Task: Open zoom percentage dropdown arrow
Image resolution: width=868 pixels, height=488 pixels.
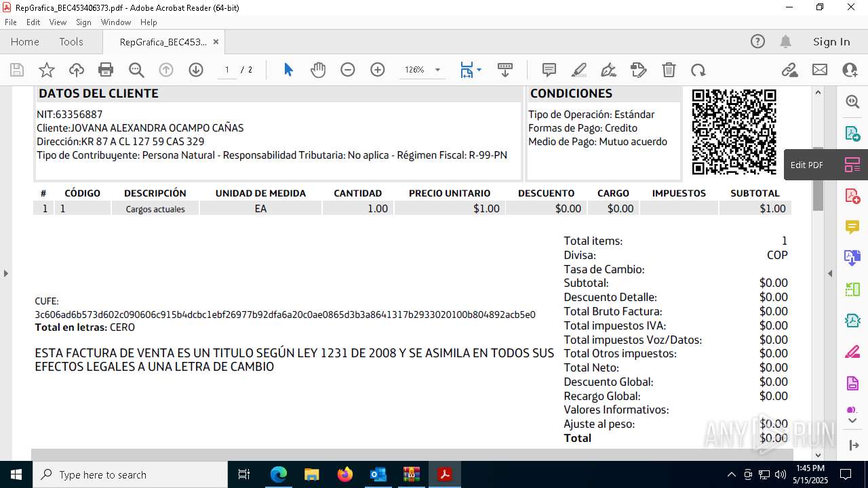Action: click(437, 70)
